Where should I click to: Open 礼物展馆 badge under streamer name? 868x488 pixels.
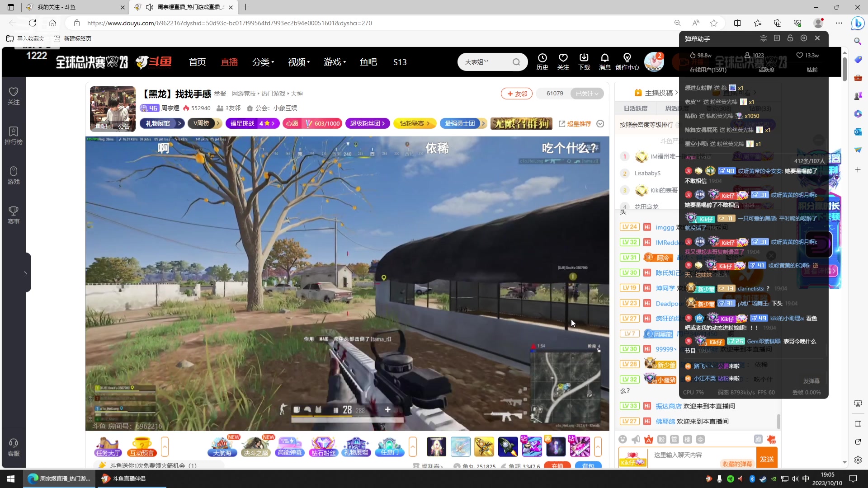click(162, 123)
